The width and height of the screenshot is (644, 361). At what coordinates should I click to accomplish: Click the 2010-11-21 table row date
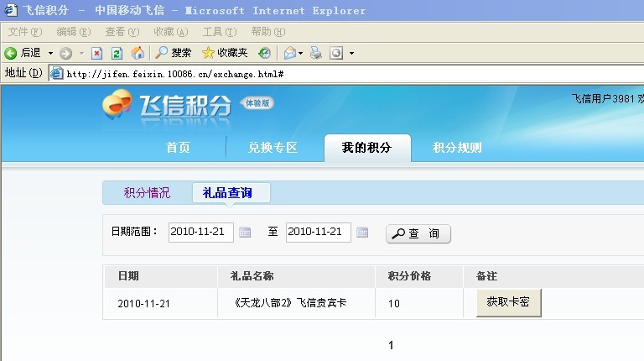point(143,303)
